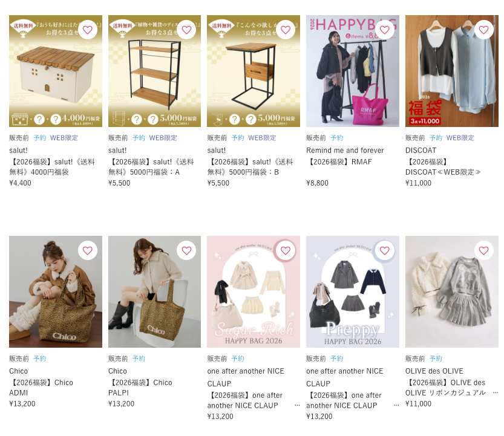Click heart icon on Preppy Happy Bag
This screenshot has width=504, height=436.
pos(384,250)
